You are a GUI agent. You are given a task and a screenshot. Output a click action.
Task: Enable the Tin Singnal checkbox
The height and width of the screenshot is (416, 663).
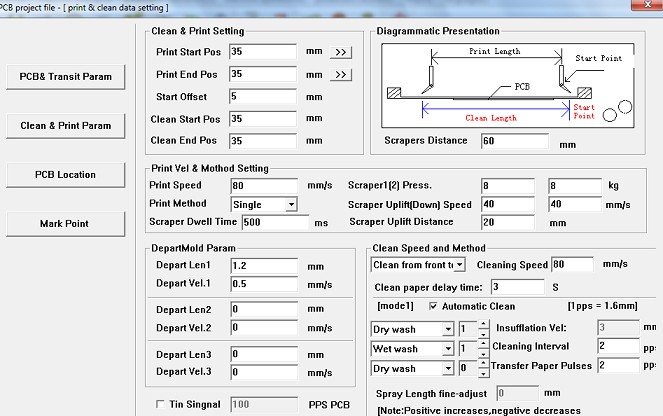161,404
